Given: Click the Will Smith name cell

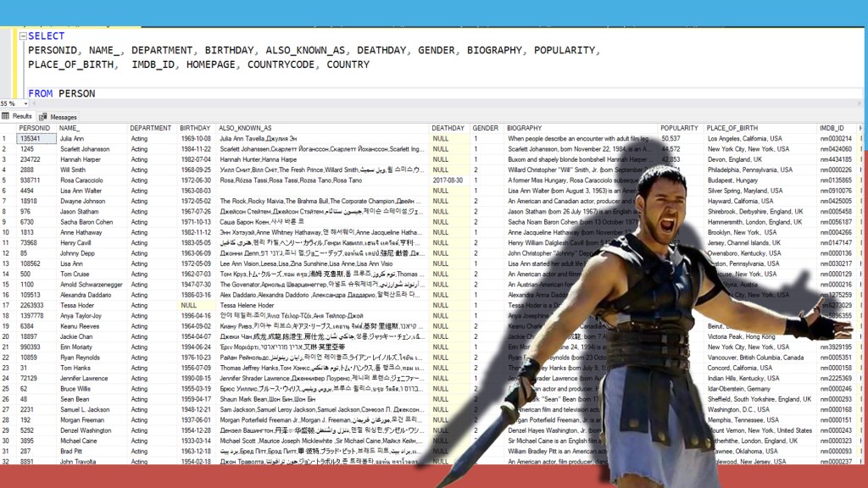Looking at the screenshot, I should click(x=73, y=169).
